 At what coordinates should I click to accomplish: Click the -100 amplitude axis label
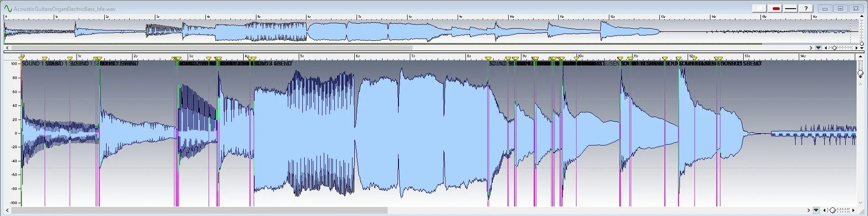point(13,203)
